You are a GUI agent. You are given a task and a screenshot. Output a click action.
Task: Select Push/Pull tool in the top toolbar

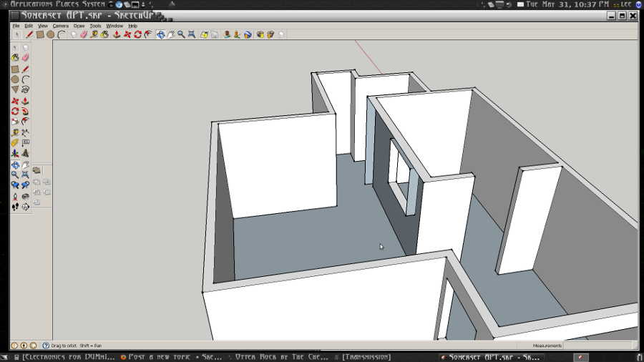coord(117,34)
